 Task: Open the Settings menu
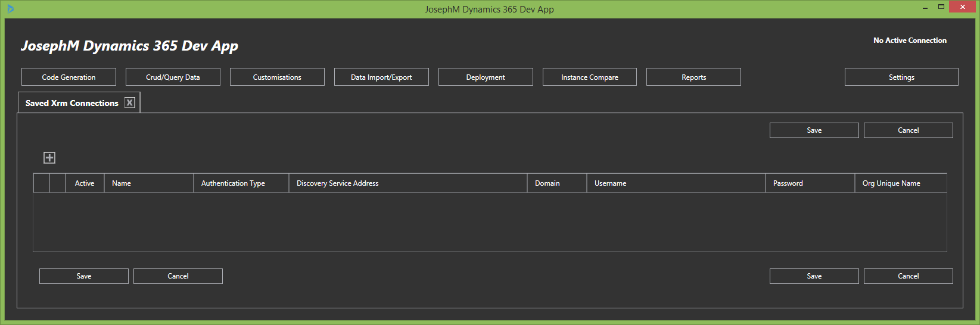point(901,77)
